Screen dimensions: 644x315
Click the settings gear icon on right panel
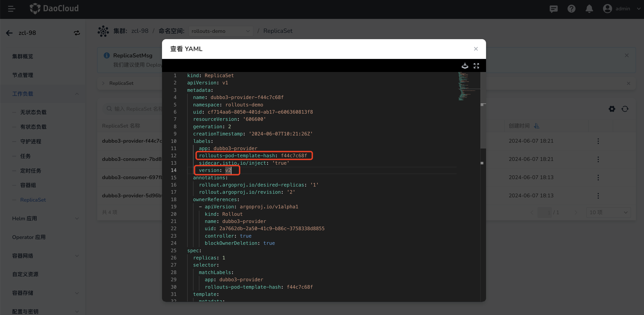click(612, 109)
